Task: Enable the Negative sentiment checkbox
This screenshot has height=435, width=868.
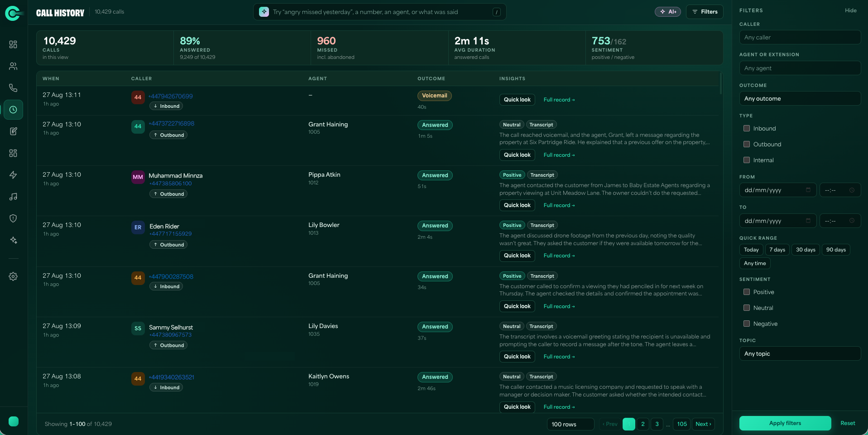Action: (747, 324)
